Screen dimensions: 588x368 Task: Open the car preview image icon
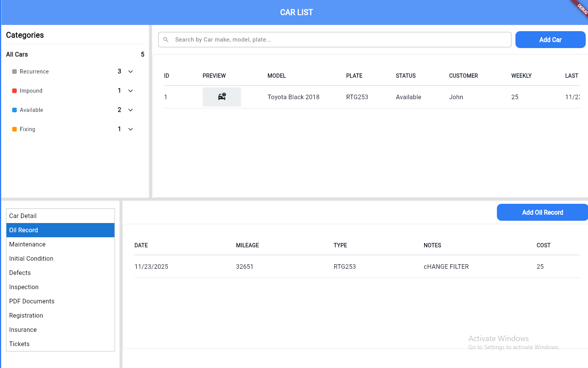coord(222,97)
